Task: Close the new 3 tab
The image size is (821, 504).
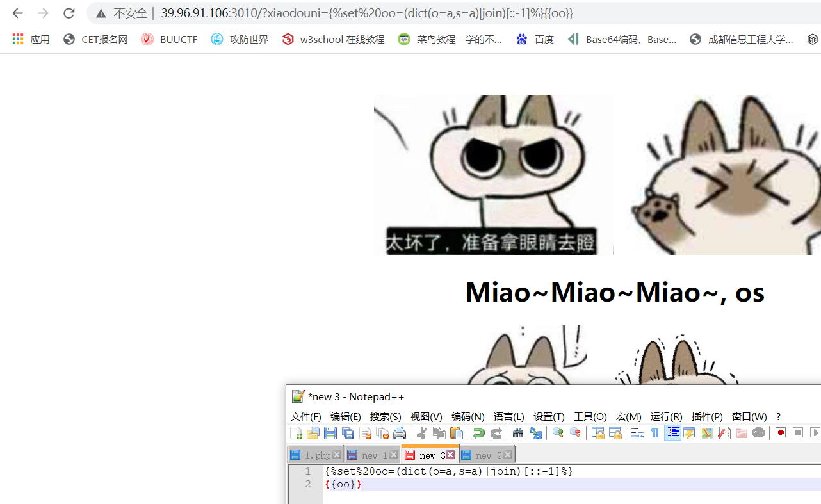Action: point(450,455)
